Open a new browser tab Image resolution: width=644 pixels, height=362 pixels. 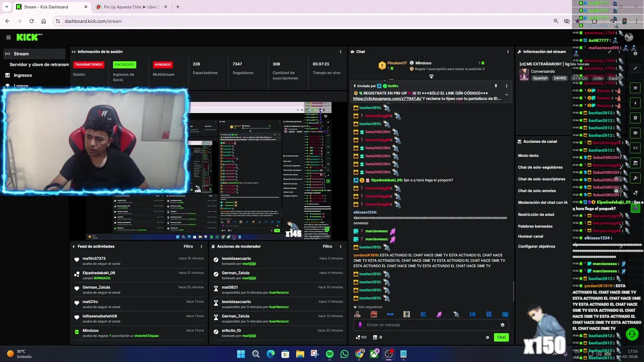178,7
